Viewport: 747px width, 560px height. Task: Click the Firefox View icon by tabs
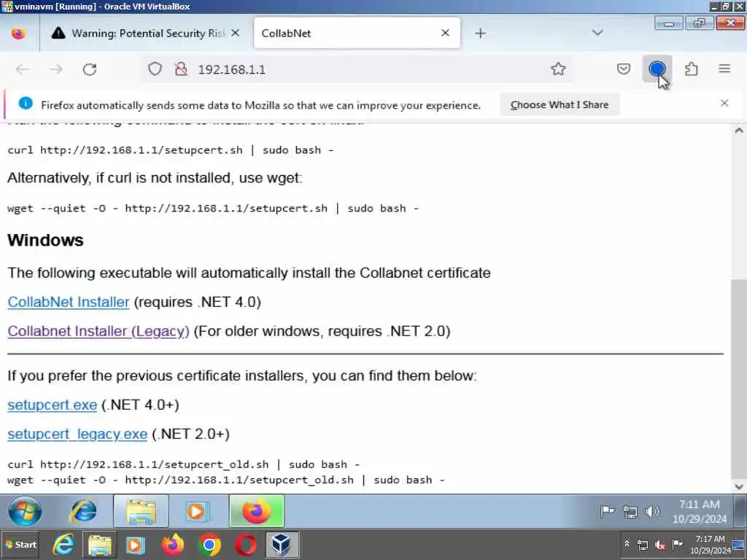[18, 34]
